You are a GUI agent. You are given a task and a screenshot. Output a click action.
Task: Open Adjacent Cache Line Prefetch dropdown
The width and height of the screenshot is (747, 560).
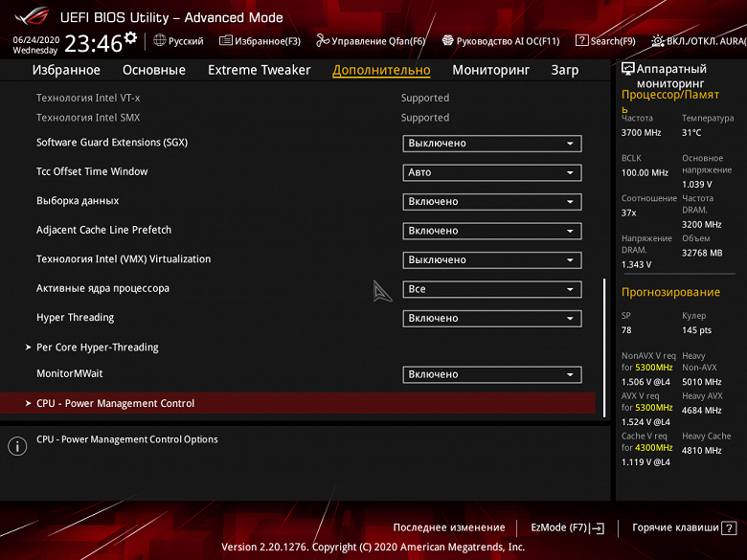(492, 231)
